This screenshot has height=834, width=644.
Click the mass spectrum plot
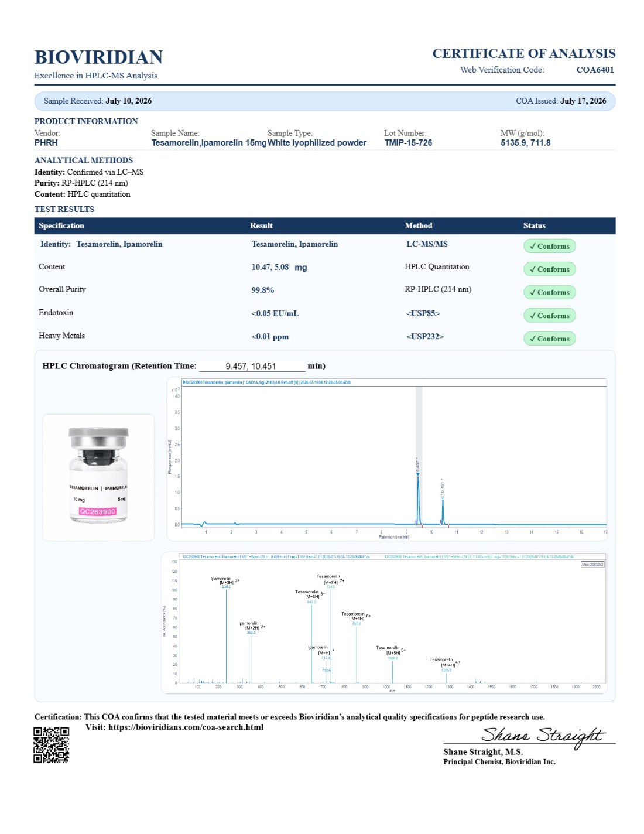pos(384,623)
